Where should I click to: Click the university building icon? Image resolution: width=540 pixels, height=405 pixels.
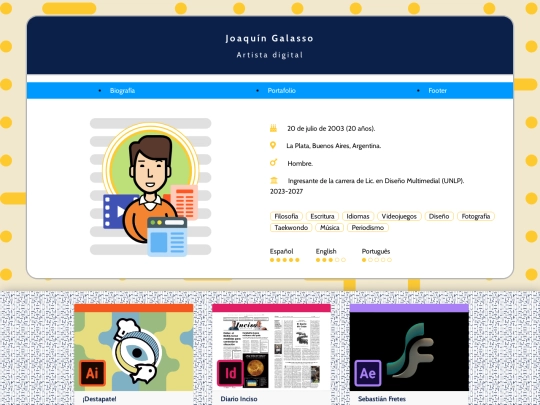(x=274, y=180)
